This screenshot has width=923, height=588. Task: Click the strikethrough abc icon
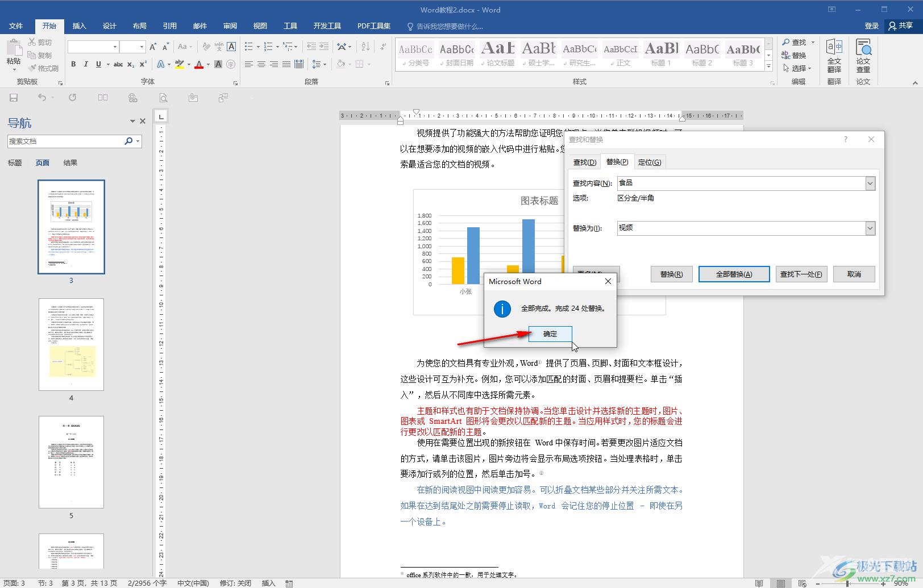tap(118, 64)
